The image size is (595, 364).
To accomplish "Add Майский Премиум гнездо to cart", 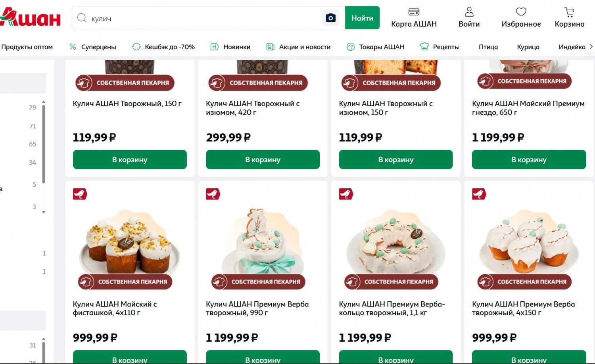I will pos(529,159).
